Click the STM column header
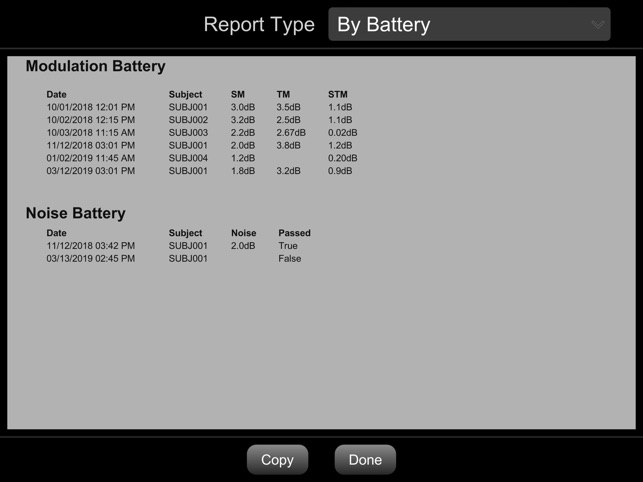 click(x=338, y=95)
